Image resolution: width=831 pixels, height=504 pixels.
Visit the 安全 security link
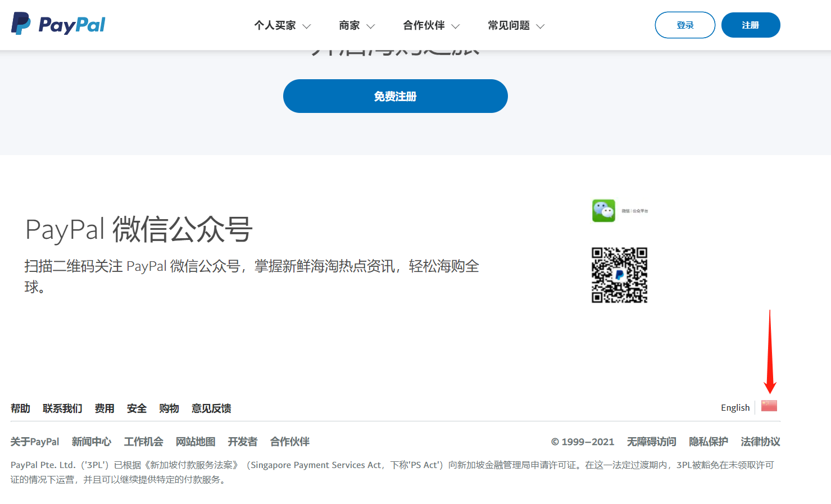[x=137, y=408]
